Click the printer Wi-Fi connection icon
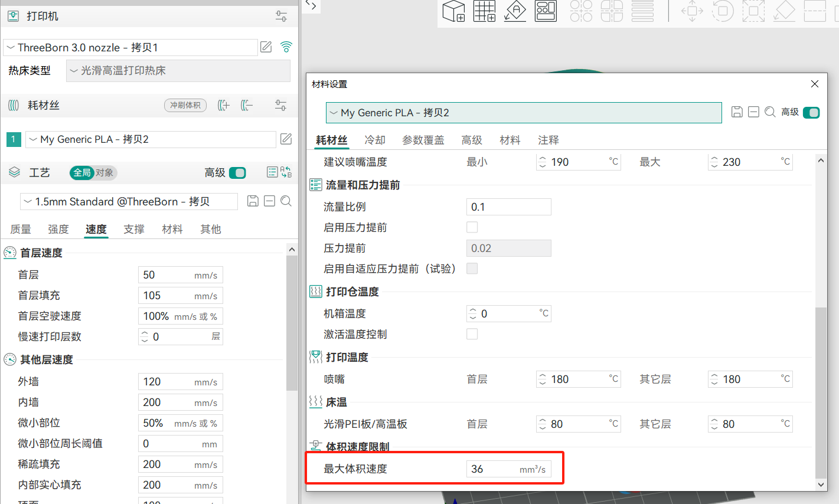839x504 pixels. point(286,47)
